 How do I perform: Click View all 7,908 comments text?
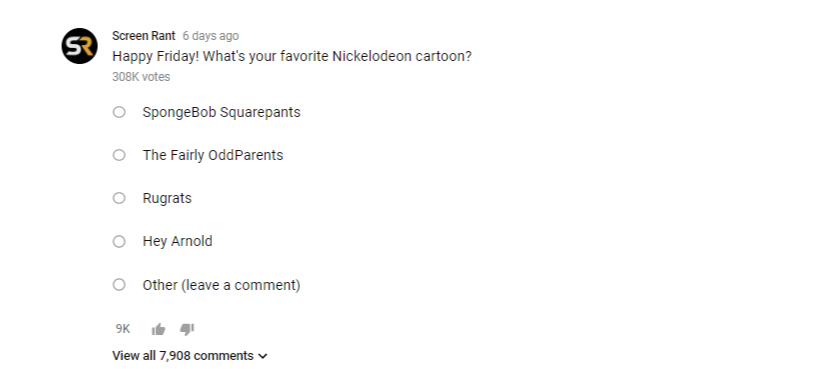183,355
